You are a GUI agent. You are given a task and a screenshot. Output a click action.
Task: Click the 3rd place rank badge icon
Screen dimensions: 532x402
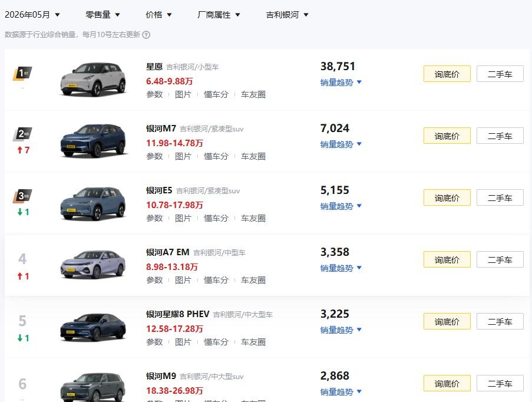click(x=22, y=196)
